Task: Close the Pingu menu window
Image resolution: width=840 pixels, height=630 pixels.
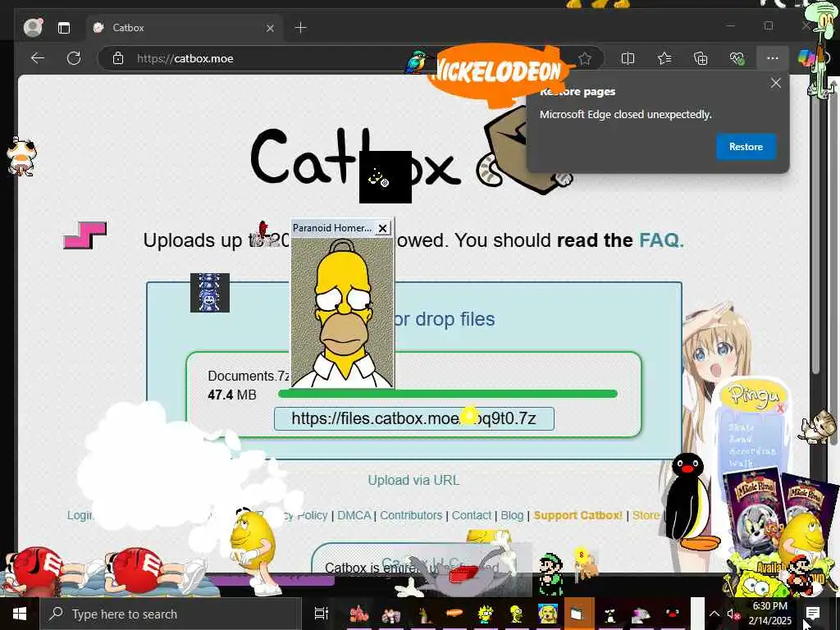Action: (x=781, y=409)
